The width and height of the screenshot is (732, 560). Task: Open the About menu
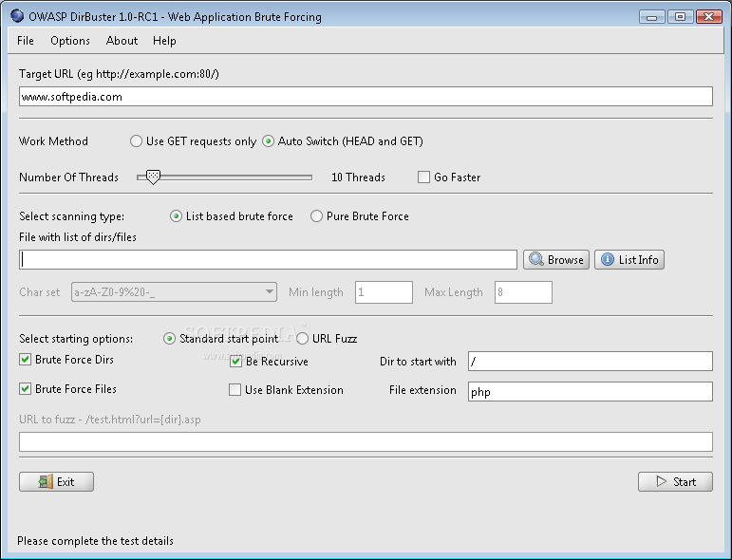[x=122, y=41]
